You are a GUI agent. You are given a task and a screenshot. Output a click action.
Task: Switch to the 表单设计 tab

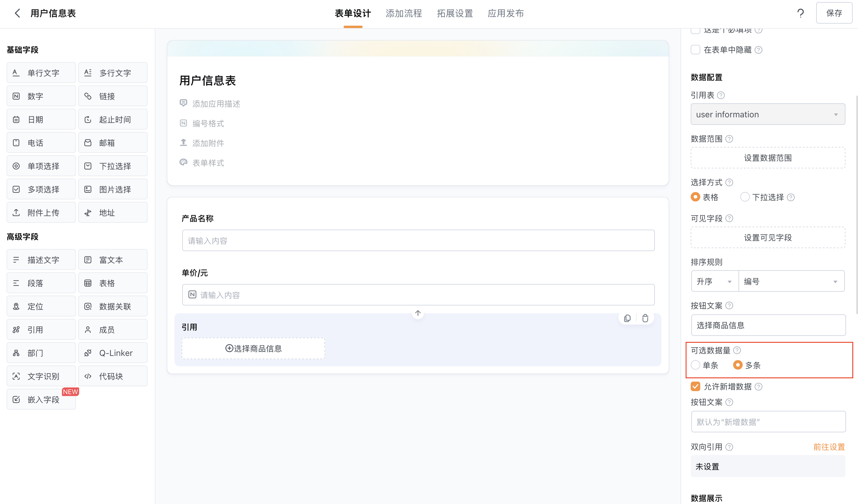(x=353, y=13)
